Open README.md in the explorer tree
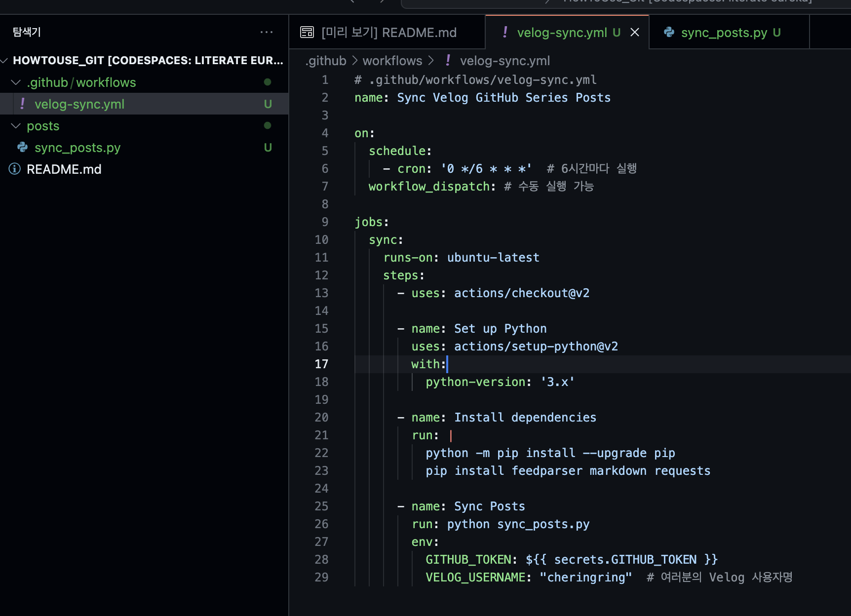 [x=144, y=169]
